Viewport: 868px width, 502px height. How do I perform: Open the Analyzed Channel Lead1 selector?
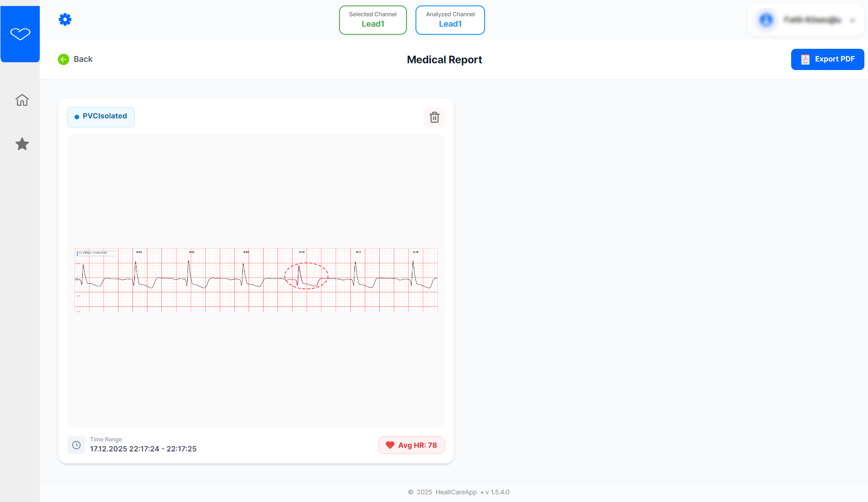[x=450, y=20]
